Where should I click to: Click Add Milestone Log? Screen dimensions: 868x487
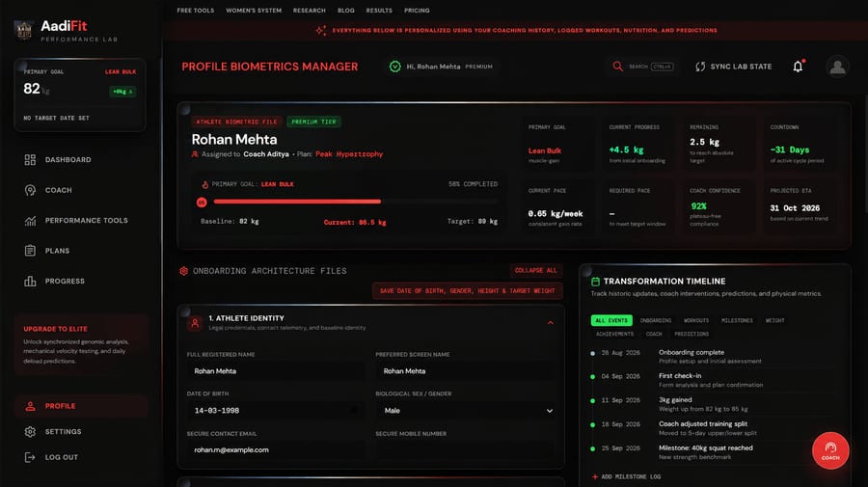[626, 476]
